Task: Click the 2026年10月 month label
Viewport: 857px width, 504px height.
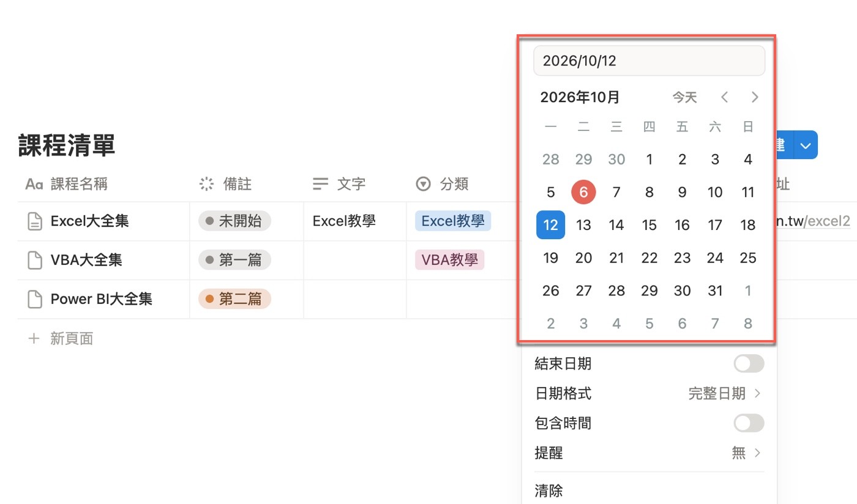Action: [580, 97]
